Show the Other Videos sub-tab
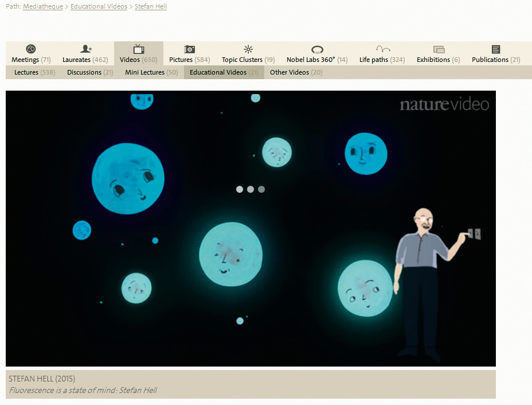Image resolution: width=532 pixels, height=405 pixels. tap(296, 72)
